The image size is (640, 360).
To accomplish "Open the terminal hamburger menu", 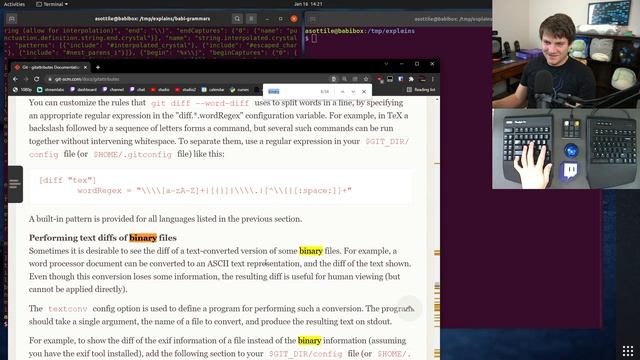I will tap(251, 19).
